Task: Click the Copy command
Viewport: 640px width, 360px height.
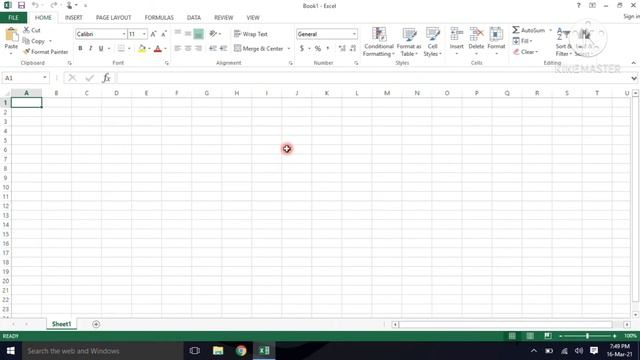Action: click(x=34, y=41)
